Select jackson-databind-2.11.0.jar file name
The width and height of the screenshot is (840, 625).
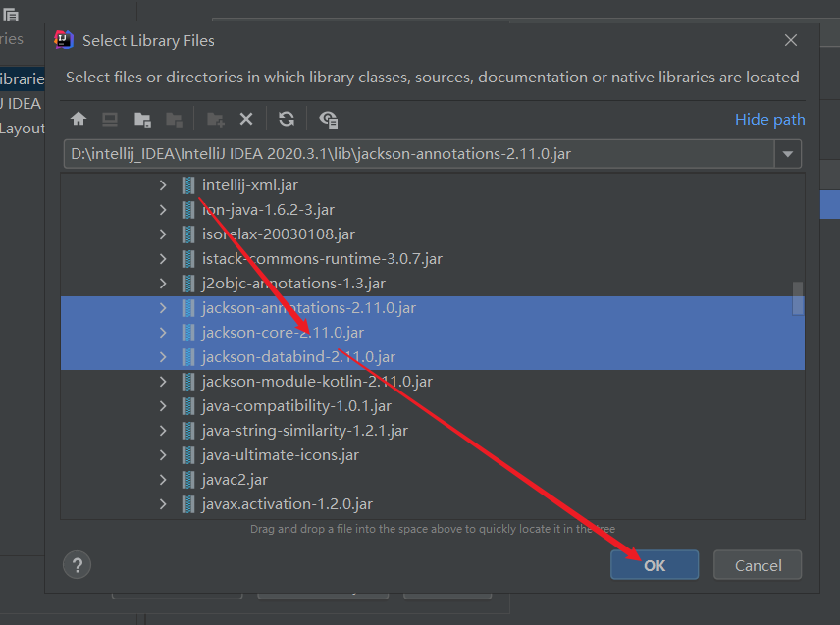298,357
